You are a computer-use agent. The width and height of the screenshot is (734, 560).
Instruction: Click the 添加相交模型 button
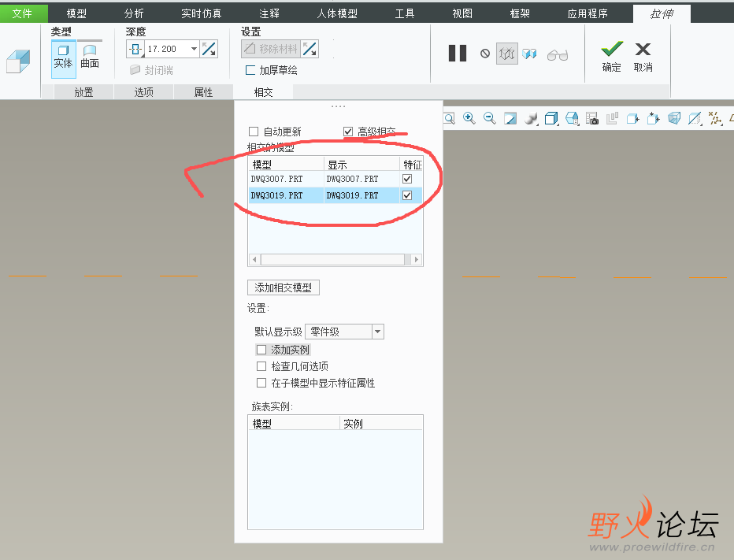click(x=284, y=287)
